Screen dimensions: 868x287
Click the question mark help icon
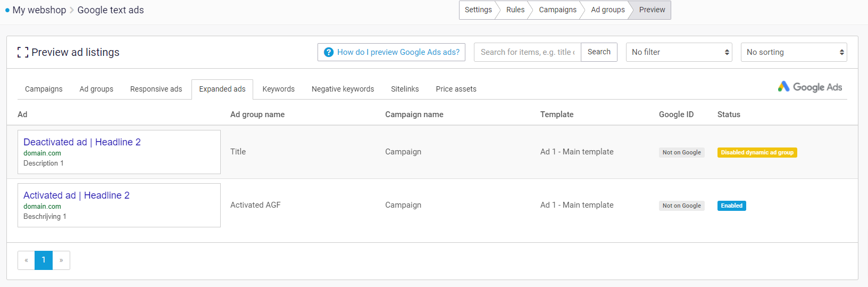tap(329, 52)
